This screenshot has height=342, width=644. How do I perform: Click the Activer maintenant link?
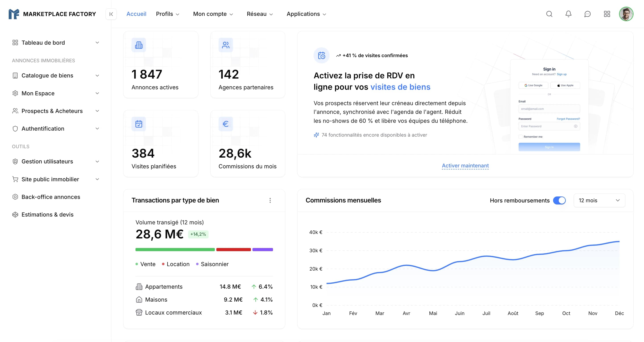(465, 165)
